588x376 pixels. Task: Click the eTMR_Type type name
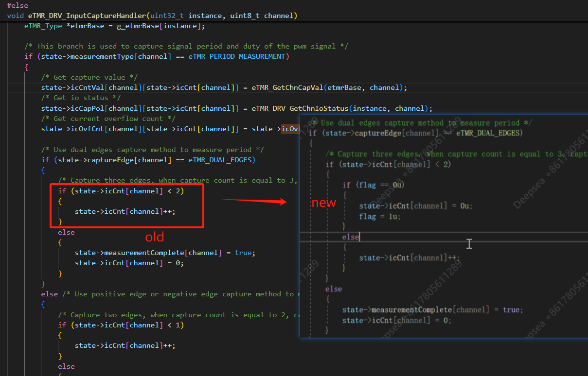coord(43,26)
